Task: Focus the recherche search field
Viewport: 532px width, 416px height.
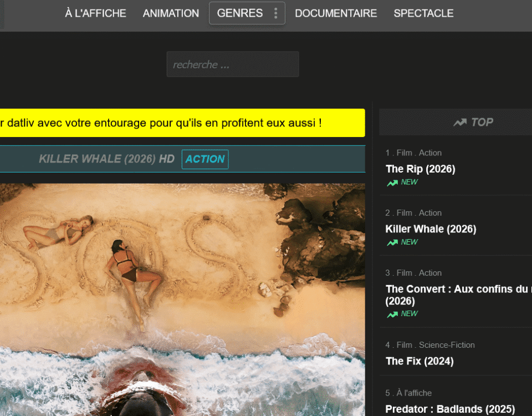Action: pos(232,64)
